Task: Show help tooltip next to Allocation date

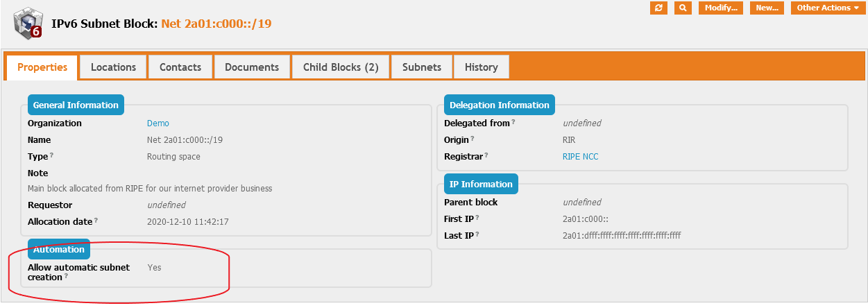Action: coord(96,221)
